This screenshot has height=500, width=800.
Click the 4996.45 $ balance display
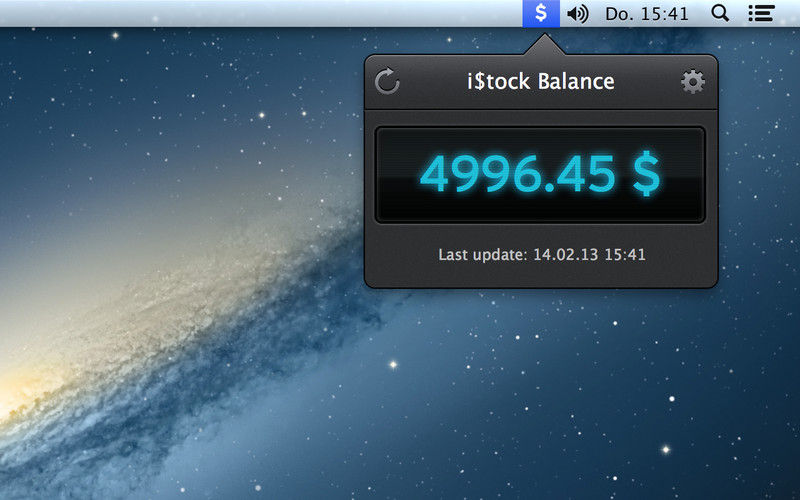(x=540, y=174)
